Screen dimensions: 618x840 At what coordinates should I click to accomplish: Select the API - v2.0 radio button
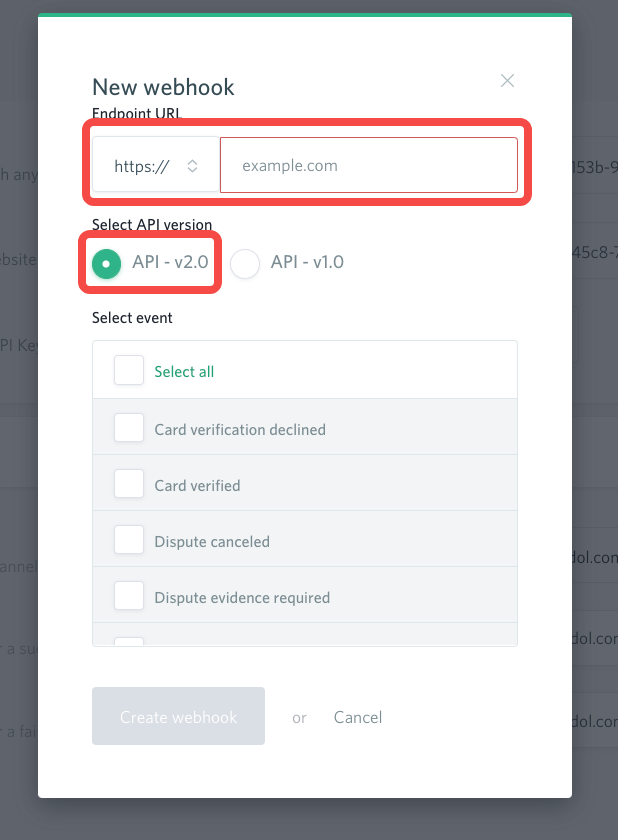[x=106, y=263]
